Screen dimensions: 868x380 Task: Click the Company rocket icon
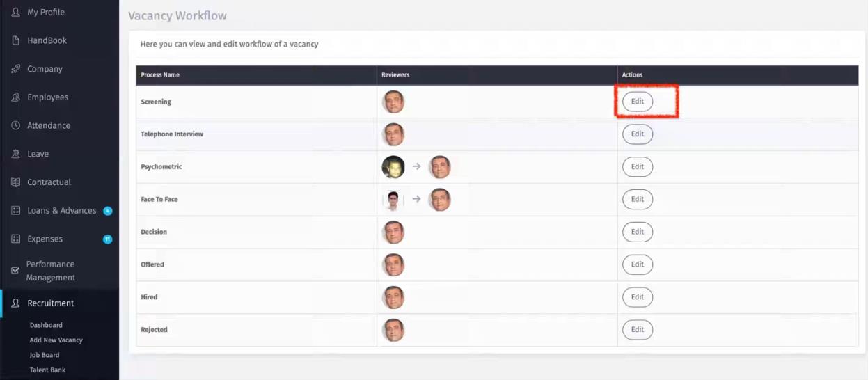tap(15, 69)
